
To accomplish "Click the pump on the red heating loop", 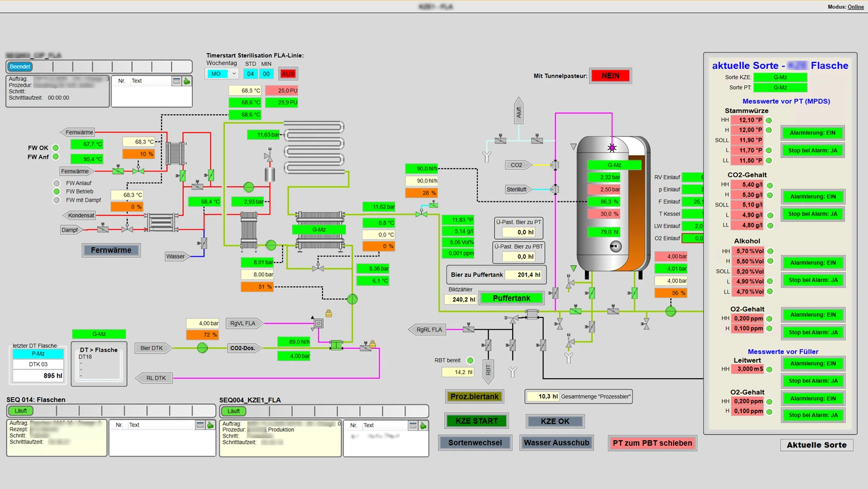I will point(249,187).
